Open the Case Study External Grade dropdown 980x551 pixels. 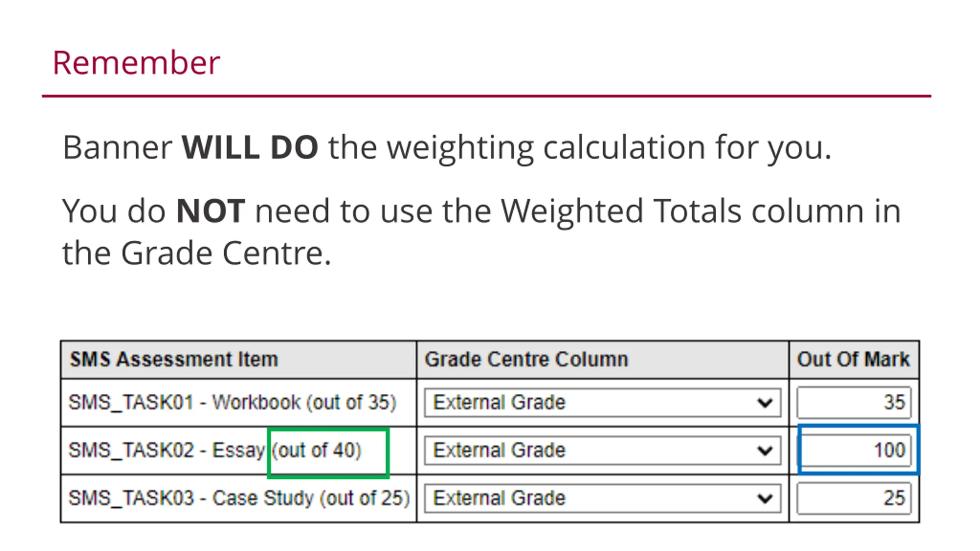pyautogui.click(x=603, y=498)
